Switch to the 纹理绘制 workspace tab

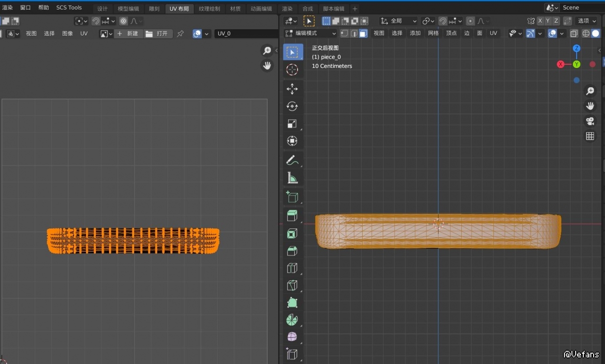209,9
